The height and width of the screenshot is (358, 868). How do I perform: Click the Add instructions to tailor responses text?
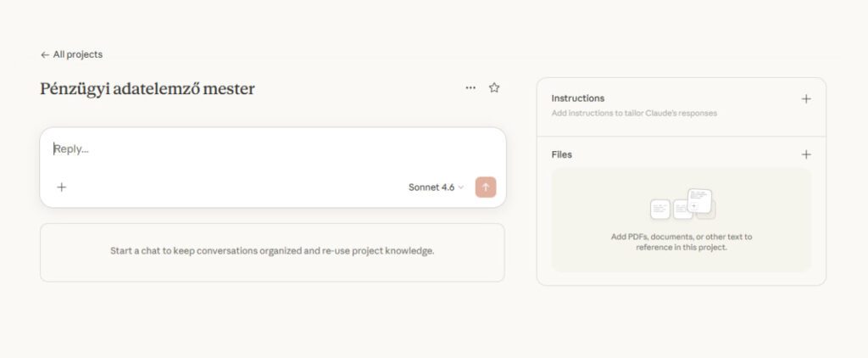click(x=634, y=113)
